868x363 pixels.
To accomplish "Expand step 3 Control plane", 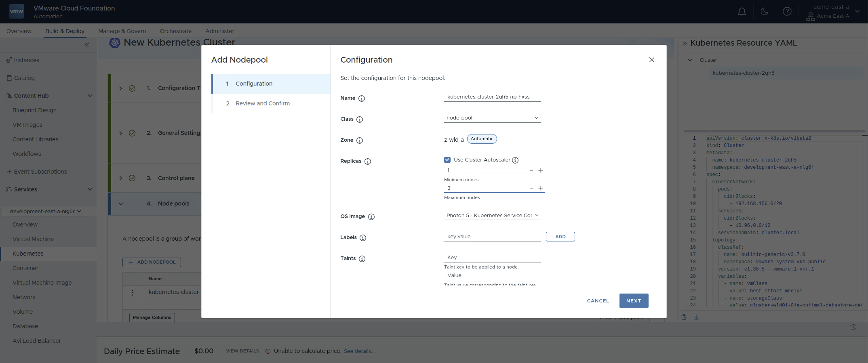I will (x=121, y=178).
